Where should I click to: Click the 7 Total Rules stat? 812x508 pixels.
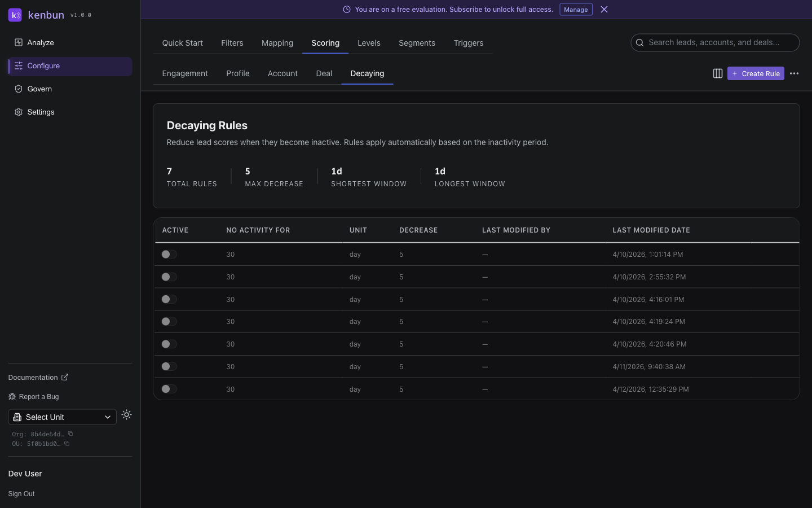tap(192, 177)
